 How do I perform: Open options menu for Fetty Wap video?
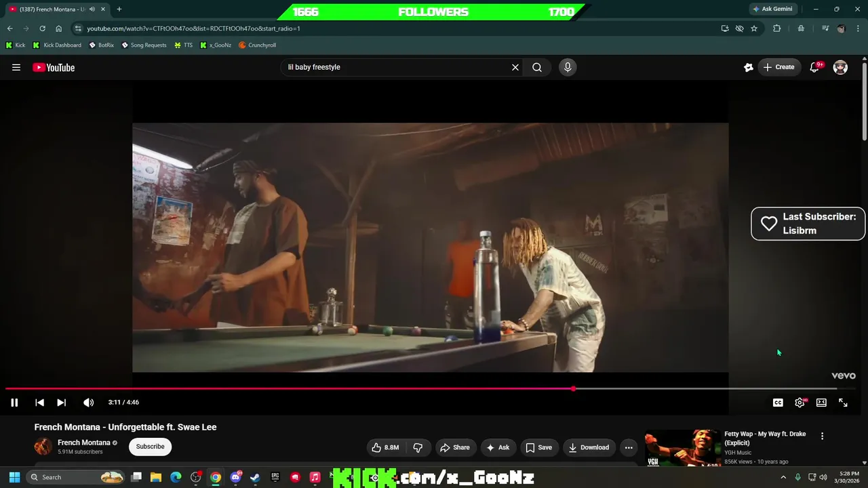[822, 436]
